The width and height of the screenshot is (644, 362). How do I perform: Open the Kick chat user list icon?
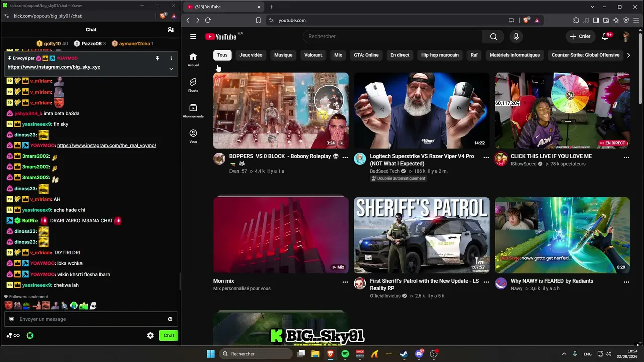[x=171, y=30]
